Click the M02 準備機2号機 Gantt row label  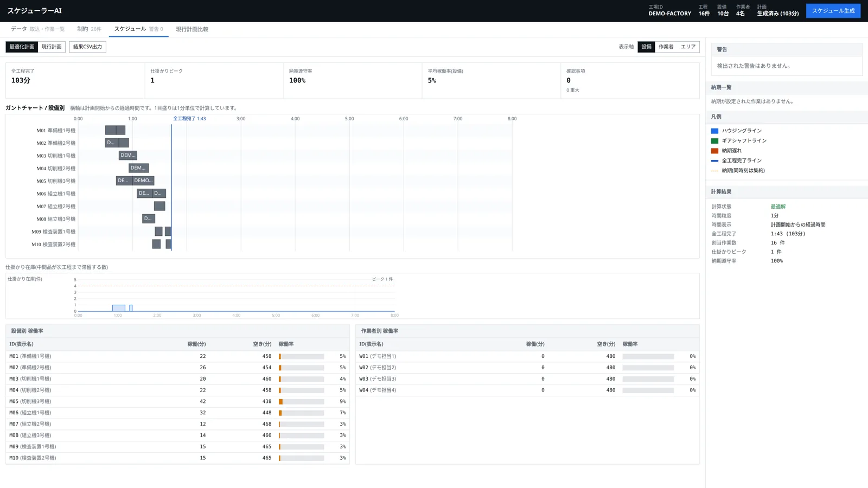[x=56, y=143]
